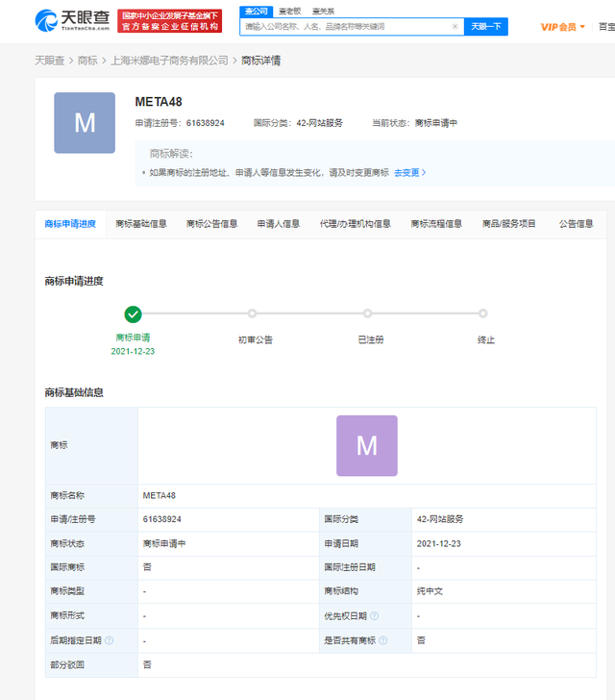The height and width of the screenshot is (700, 615).
Task: Select the 查老板 search mode tab
Action: click(x=290, y=11)
